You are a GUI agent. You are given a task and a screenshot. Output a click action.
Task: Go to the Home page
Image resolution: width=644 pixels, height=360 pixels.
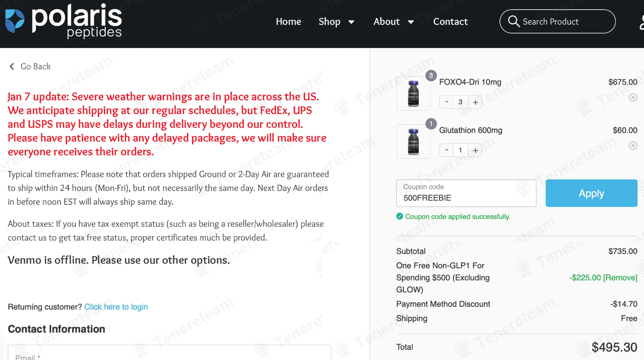[x=288, y=22]
